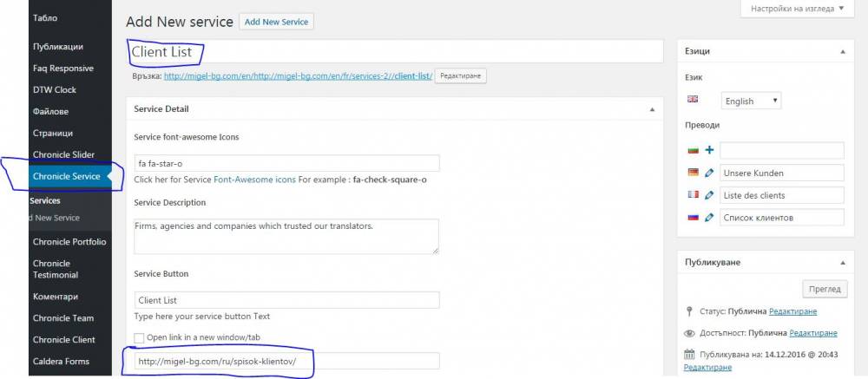
Task: Collapse the Езици panel
Action: (x=843, y=51)
